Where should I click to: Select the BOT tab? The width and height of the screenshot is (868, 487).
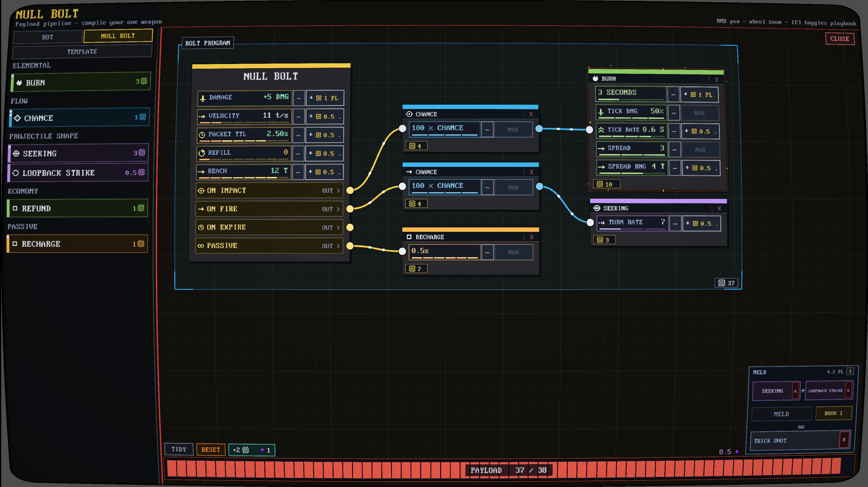(x=48, y=37)
